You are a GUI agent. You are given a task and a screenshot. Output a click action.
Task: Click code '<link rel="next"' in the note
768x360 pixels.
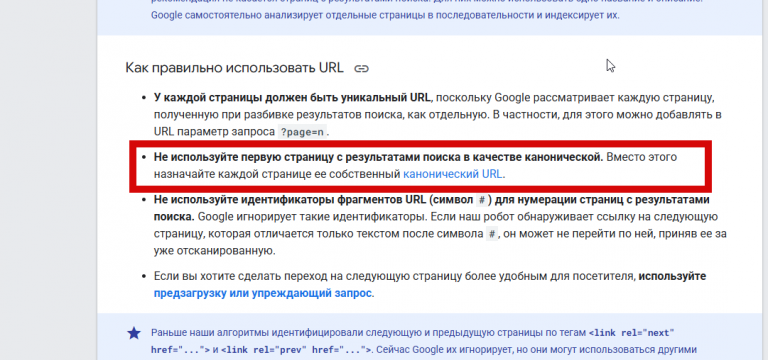click(632, 334)
